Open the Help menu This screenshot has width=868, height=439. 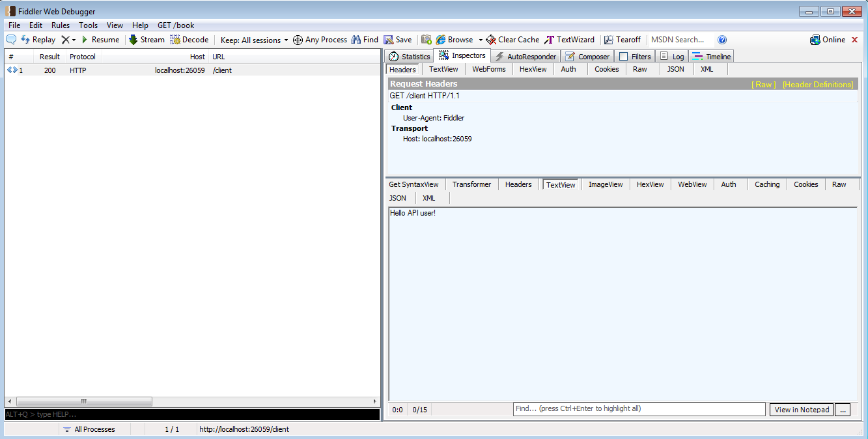coord(141,25)
